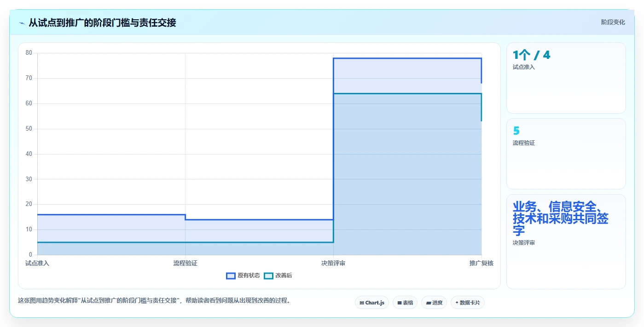Click the 推广复核 x-axis label

click(482, 263)
